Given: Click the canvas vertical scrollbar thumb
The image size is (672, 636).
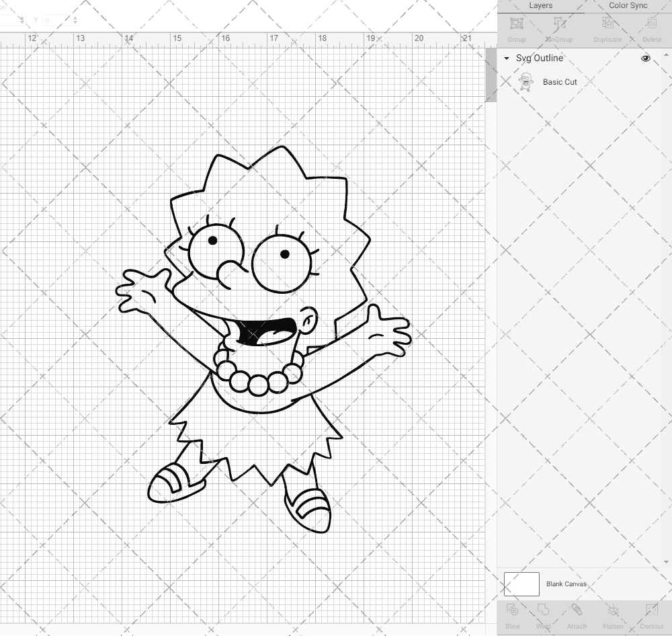Looking at the screenshot, I should 491,75.
